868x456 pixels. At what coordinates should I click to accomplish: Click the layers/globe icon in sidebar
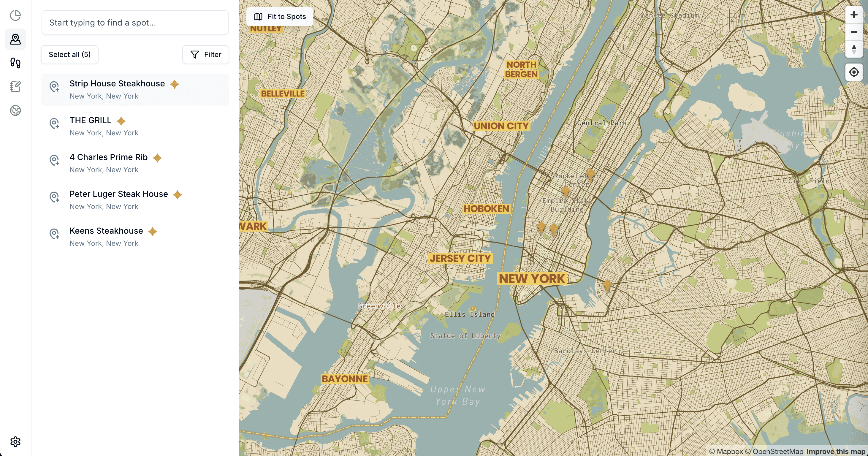click(x=15, y=110)
